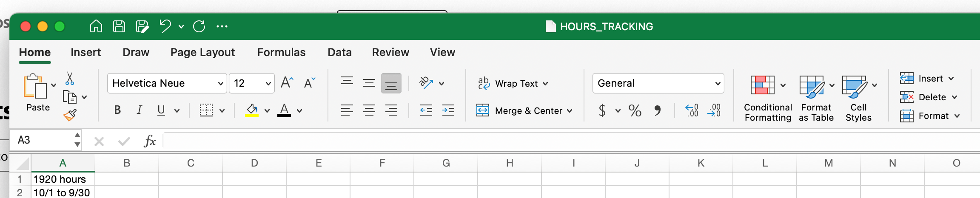Open the more quick access options ellipsis

pyautogui.click(x=222, y=26)
